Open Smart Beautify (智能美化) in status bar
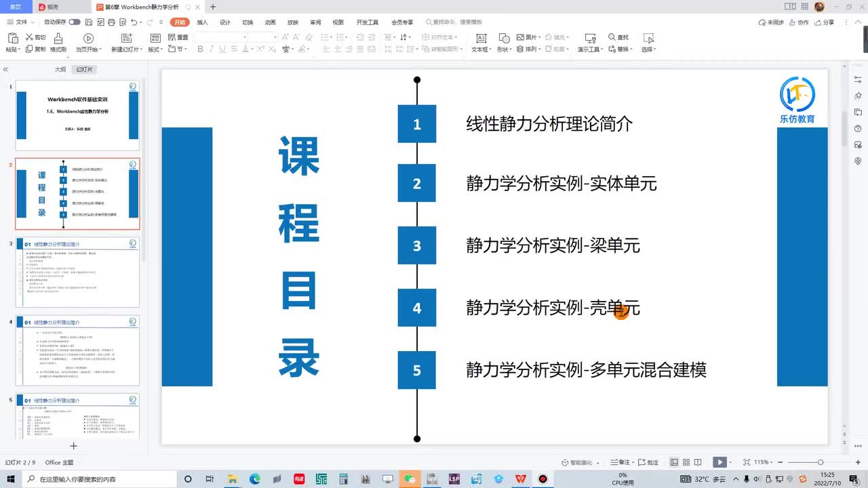The width and height of the screenshot is (868, 488). 580,462
